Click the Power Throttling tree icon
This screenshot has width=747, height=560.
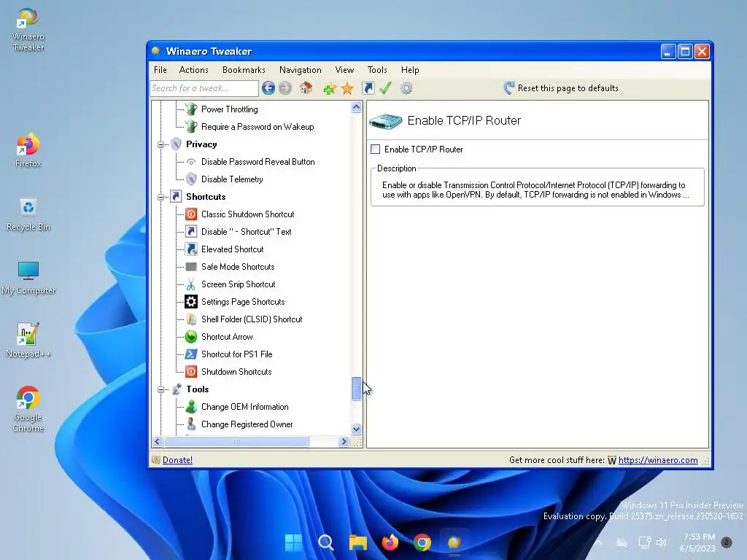tap(191, 109)
